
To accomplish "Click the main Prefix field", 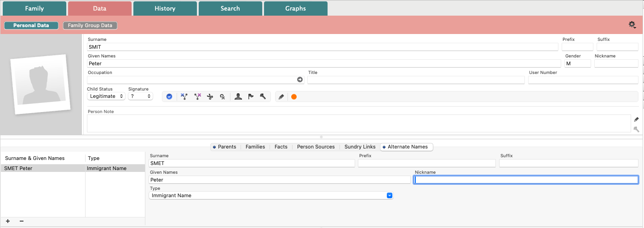I will [577, 47].
